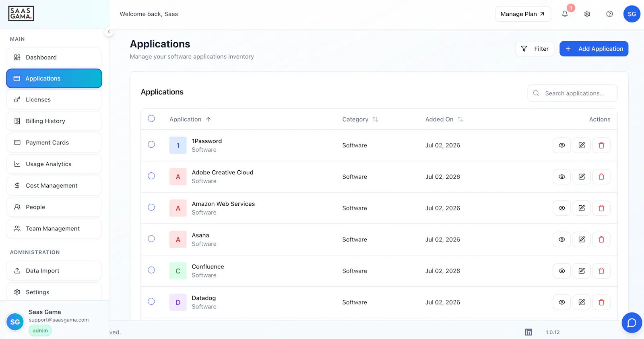644x339 pixels.
Task: View Asana application details
Action: pos(562,240)
